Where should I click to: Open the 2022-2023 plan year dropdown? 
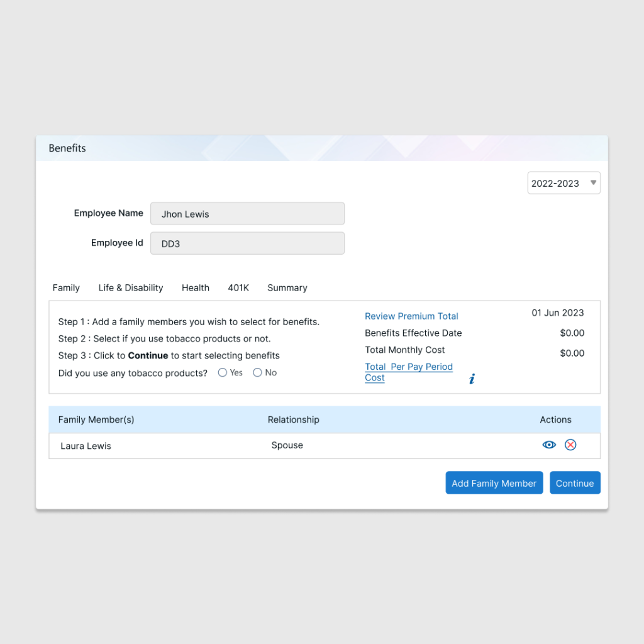(x=563, y=183)
